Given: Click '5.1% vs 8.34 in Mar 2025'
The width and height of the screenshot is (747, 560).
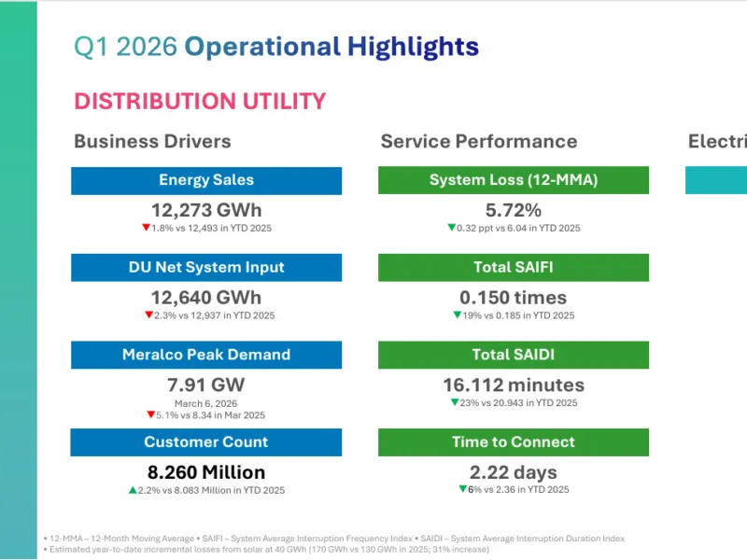Looking at the screenshot, I should click(x=211, y=415).
